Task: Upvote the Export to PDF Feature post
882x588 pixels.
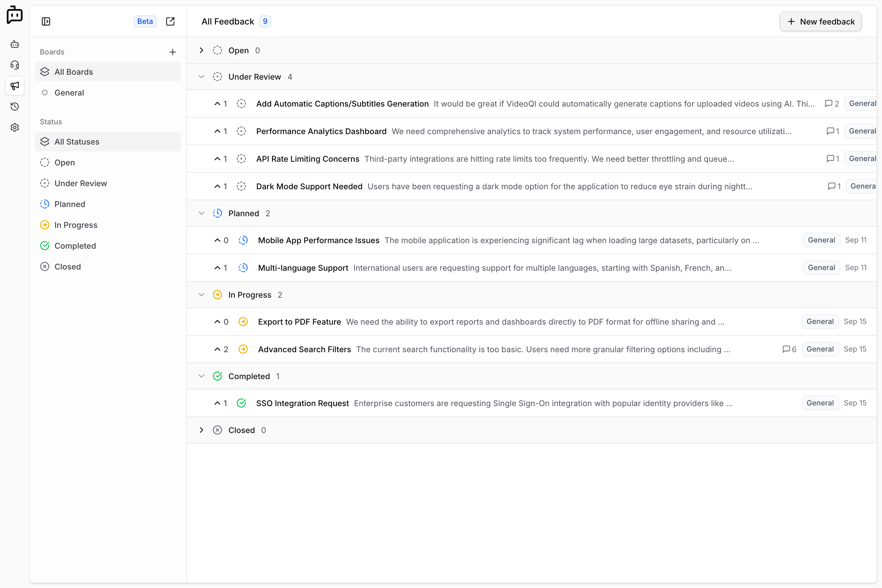Action: click(217, 321)
